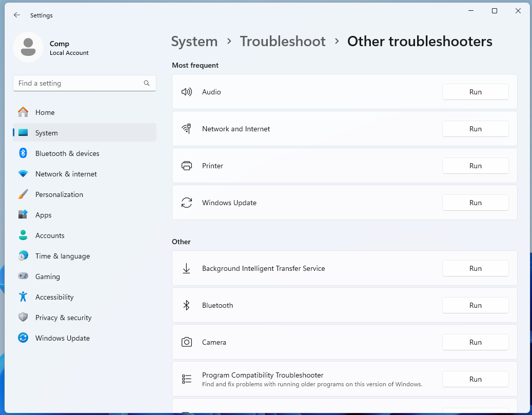Click the Apps sidebar icon
532x415 pixels.
[x=23, y=214]
